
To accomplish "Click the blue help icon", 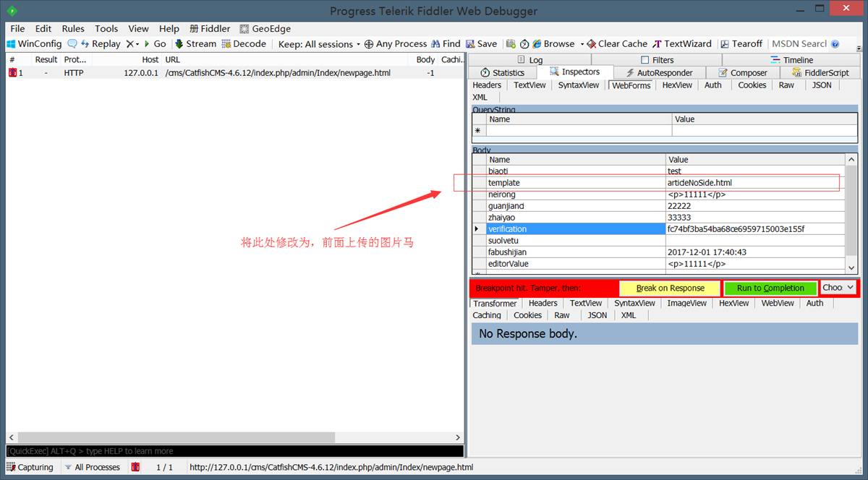I will pyautogui.click(x=835, y=43).
